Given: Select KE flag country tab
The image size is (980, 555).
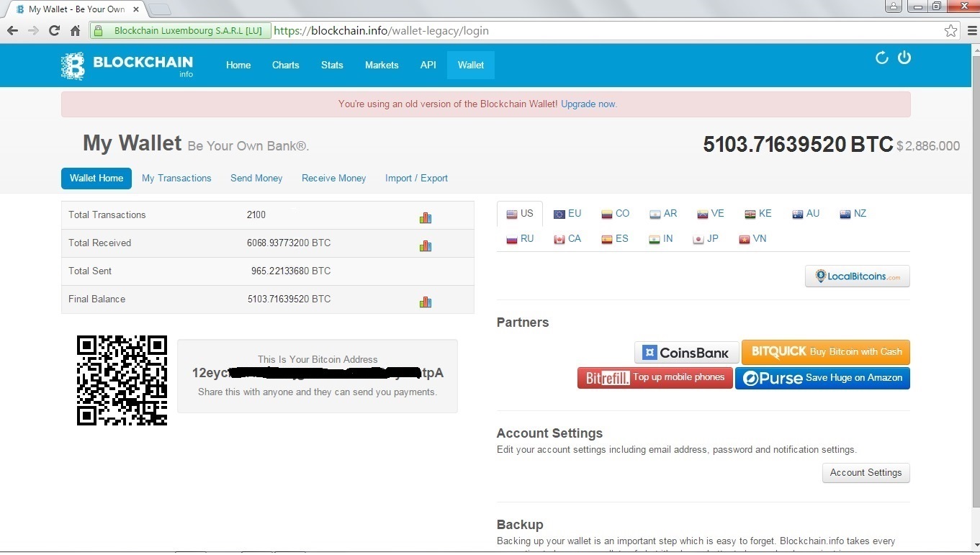Looking at the screenshot, I should pyautogui.click(x=758, y=214).
